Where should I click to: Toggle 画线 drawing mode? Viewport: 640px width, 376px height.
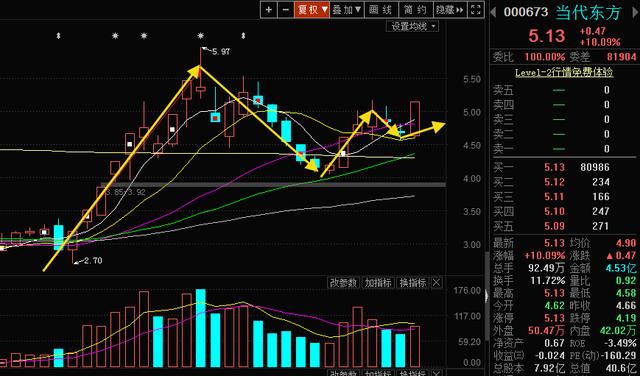pos(380,10)
